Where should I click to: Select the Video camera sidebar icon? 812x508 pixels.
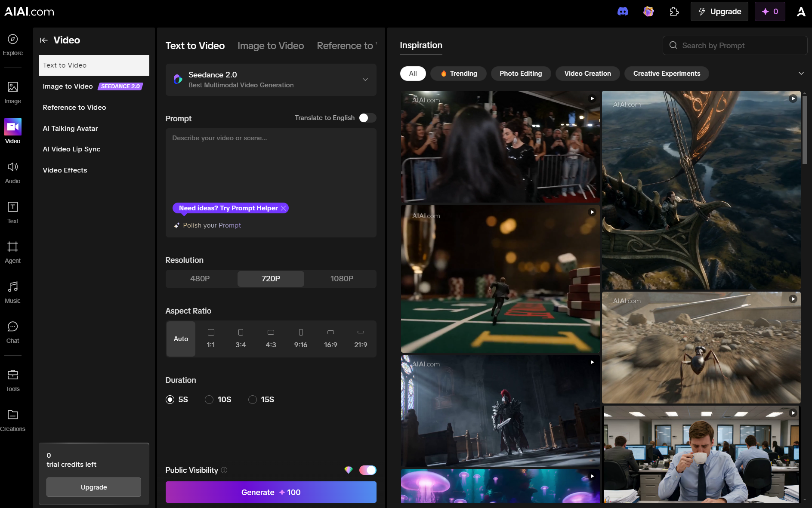point(12,126)
